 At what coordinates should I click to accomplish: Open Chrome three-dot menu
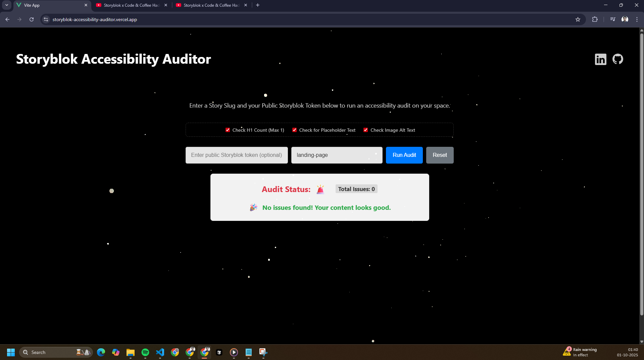tap(637, 19)
